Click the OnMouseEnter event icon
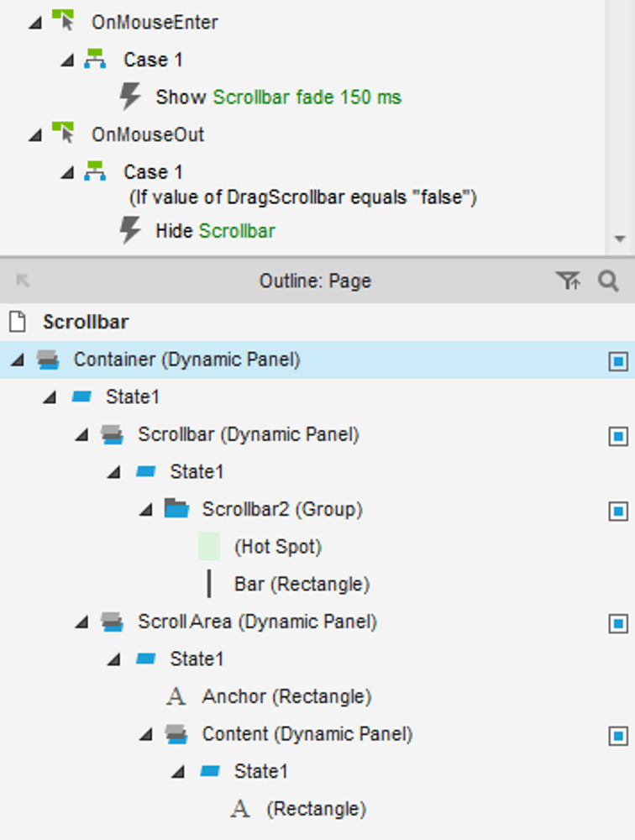Image resolution: width=635 pixels, height=840 pixels. click(x=63, y=21)
